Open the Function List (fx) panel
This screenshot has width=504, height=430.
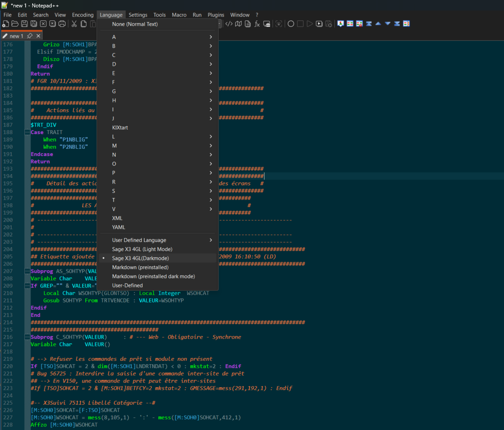point(257,24)
